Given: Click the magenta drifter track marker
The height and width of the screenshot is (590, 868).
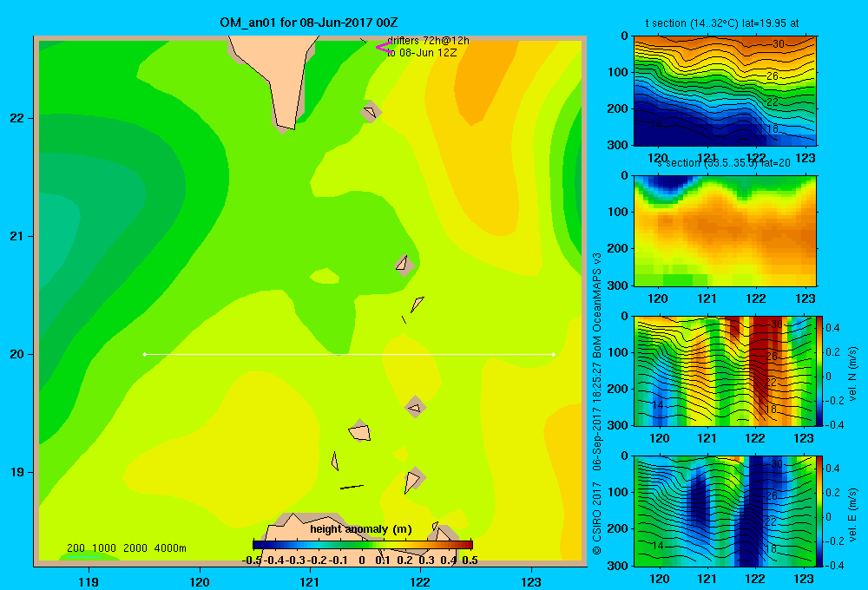Looking at the screenshot, I should tap(383, 47).
